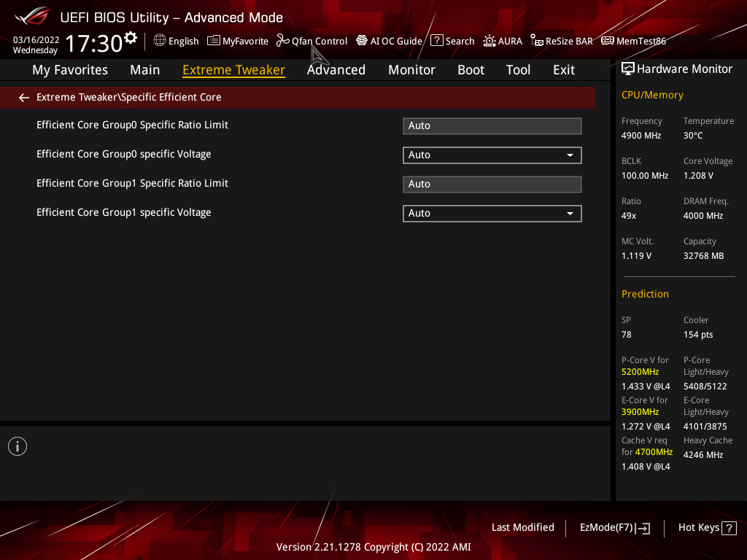Click the 5408/5122 P-Core Light/Heavy value
This screenshot has height=560, width=747.
point(705,386)
